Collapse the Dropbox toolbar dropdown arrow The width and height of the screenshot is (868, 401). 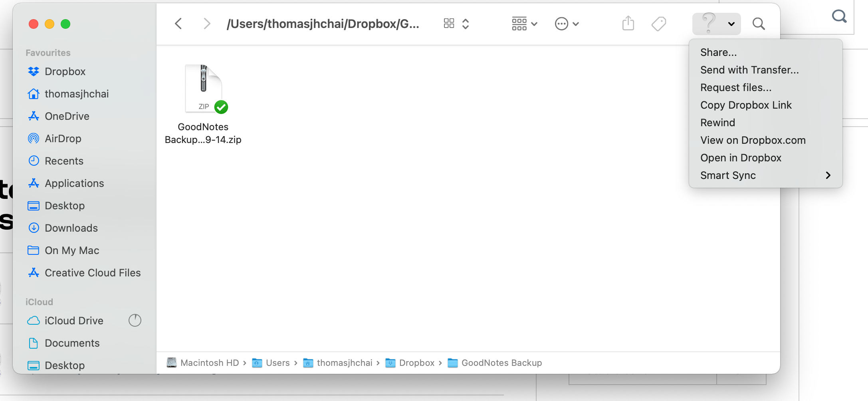(731, 24)
